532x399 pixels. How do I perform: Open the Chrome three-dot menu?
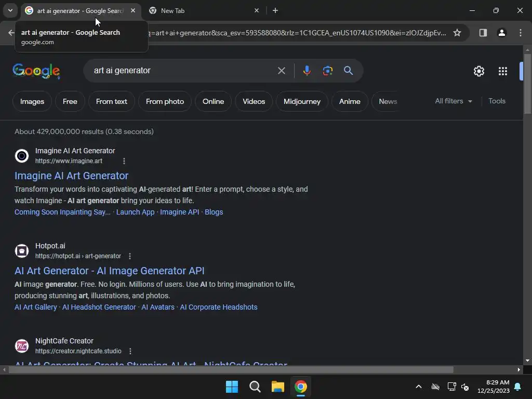[520, 33]
